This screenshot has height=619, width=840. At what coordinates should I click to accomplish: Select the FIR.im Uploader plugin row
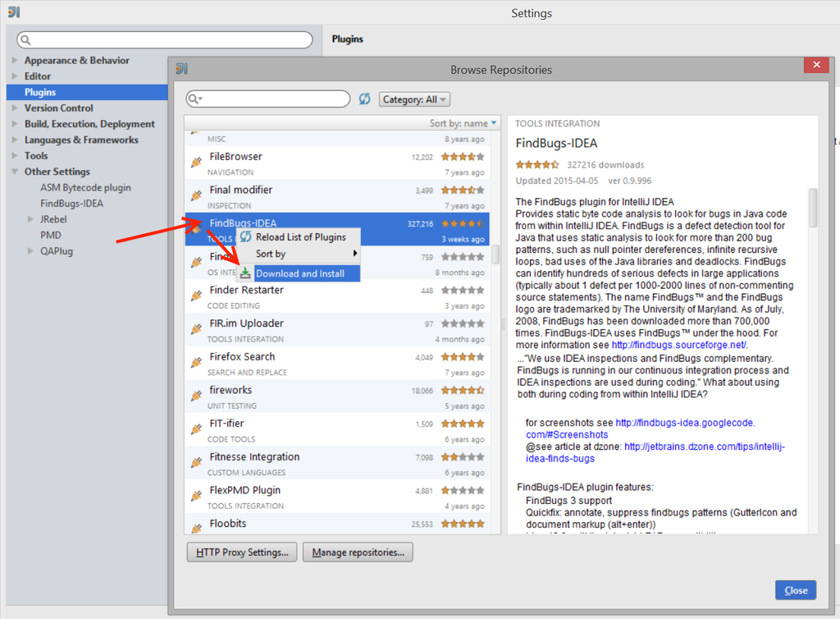click(x=337, y=329)
